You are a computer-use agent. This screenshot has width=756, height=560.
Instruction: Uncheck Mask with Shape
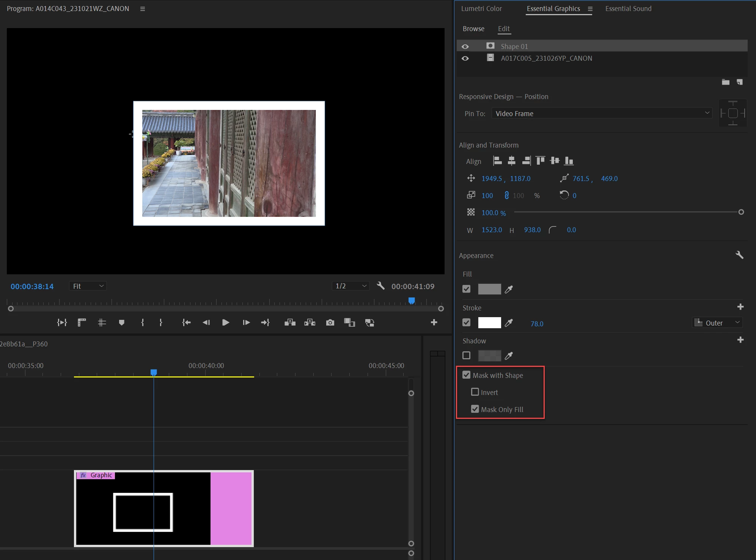coord(466,375)
